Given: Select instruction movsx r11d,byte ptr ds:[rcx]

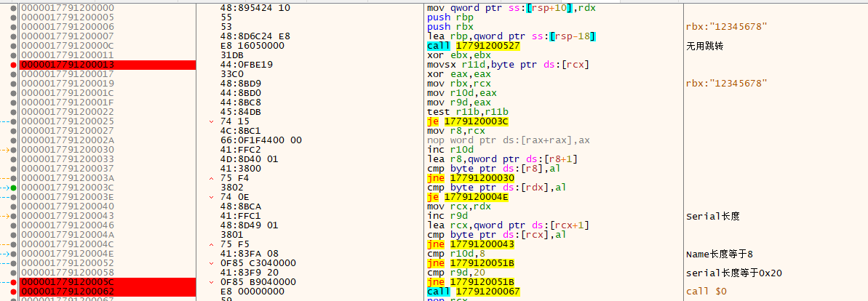Looking at the screenshot, I should click(x=508, y=65).
